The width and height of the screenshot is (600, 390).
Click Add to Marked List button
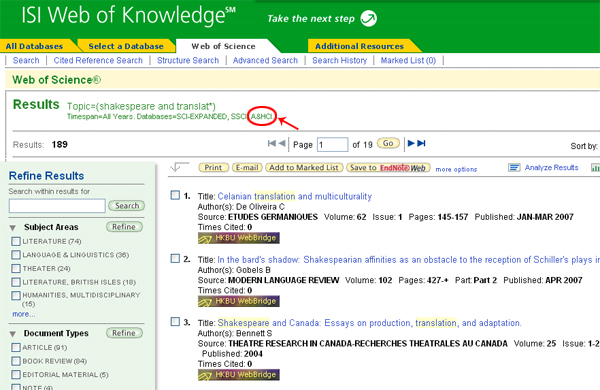pos(304,167)
